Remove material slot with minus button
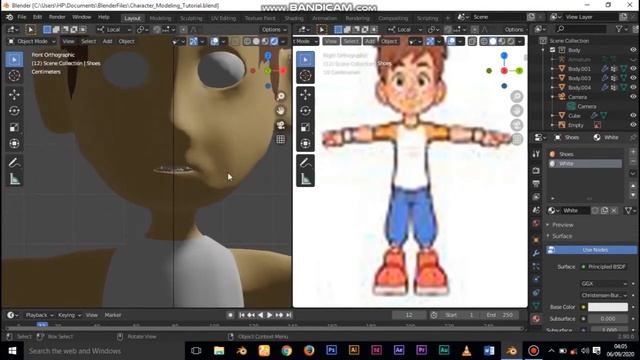The image size is (640, 360). [633, 161]
